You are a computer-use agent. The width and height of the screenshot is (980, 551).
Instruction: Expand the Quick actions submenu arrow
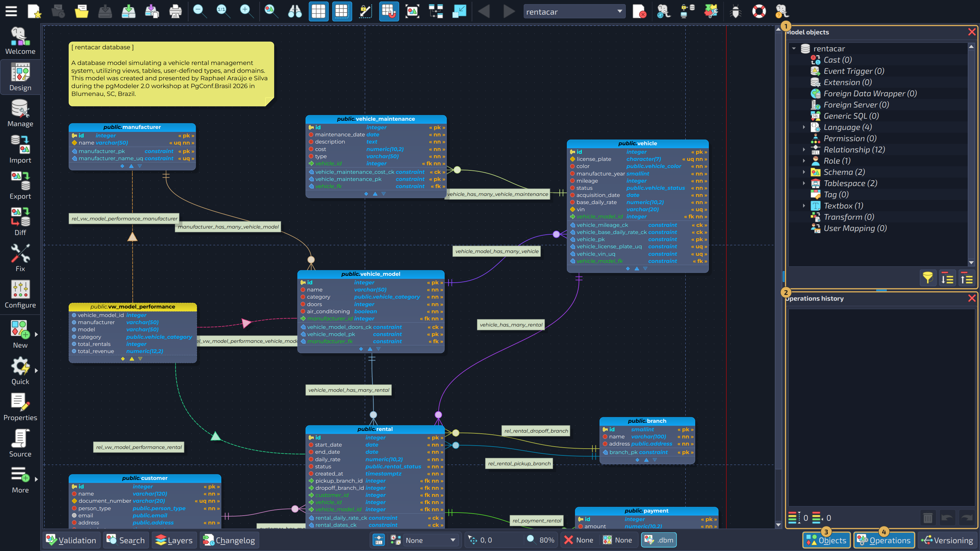coord(36,371)
